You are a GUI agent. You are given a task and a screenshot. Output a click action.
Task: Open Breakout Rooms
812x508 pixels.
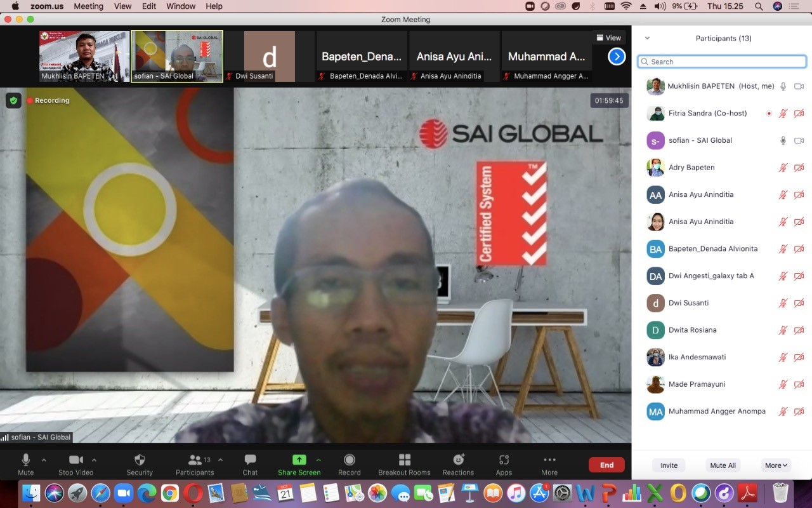tap(404, 464)
